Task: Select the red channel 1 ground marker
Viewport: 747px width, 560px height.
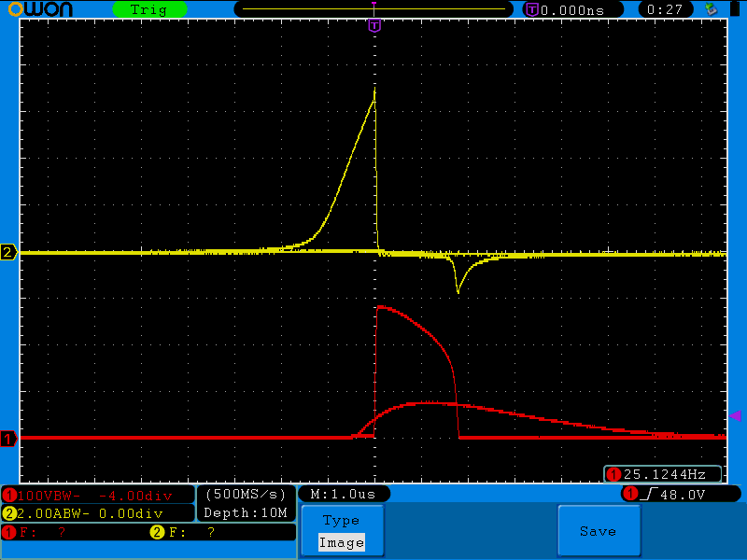Action: pos(8,438)
